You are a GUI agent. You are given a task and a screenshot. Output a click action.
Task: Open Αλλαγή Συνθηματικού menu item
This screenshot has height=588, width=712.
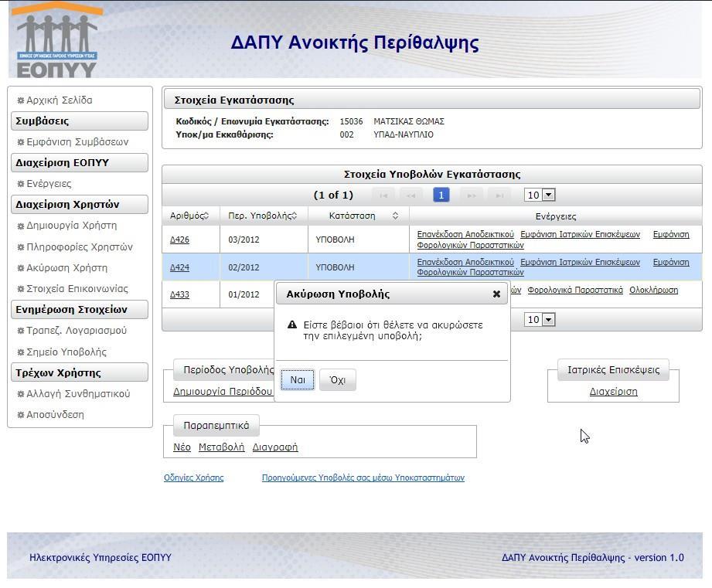click(x=78, y=393)
